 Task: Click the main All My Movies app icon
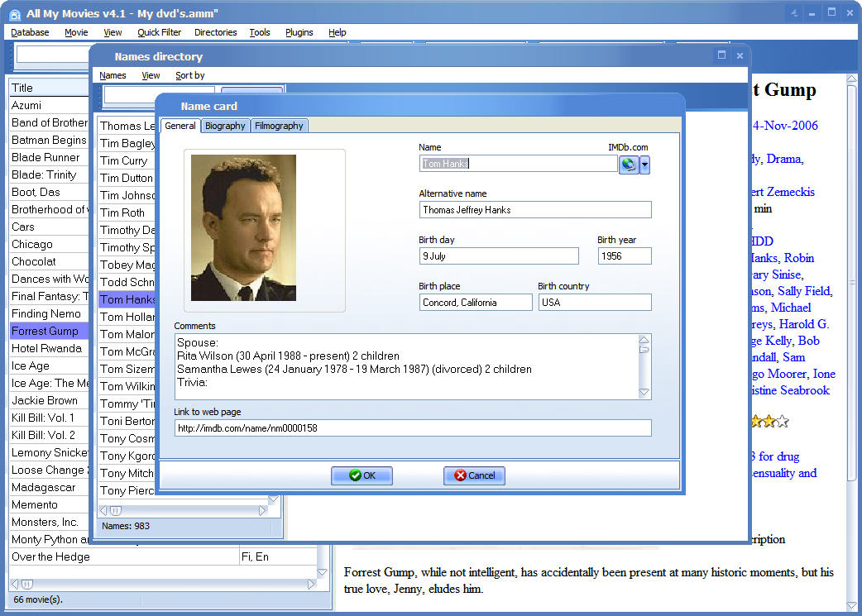(x=15, y=14)
